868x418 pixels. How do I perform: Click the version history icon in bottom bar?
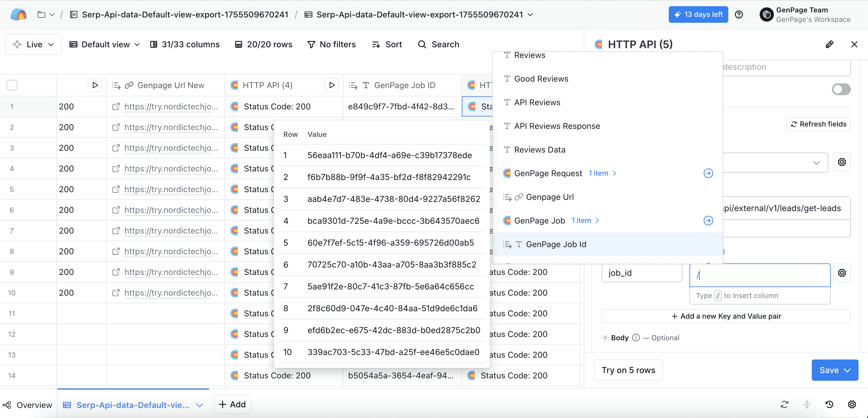829,404
